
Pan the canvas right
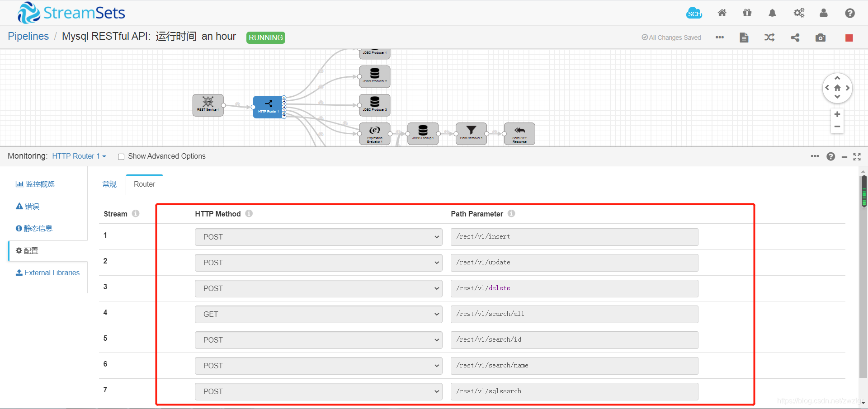(848, 88)
